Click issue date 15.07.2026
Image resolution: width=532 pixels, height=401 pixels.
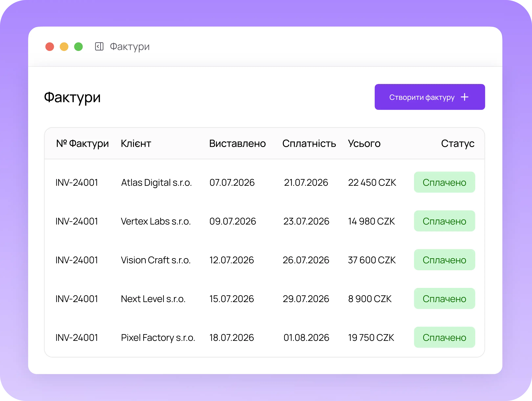pyautogui.click(x=232, y=299)
